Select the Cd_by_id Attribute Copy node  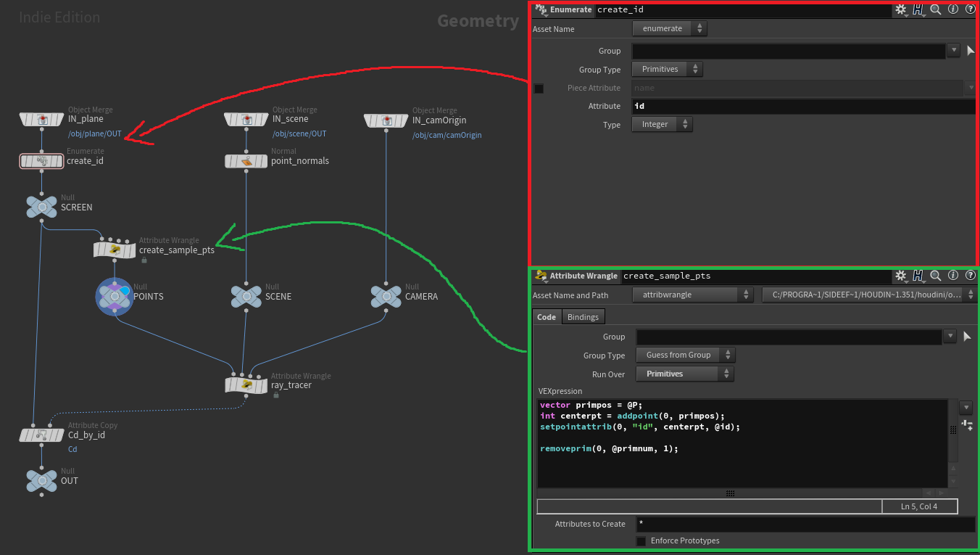[41, 435]
